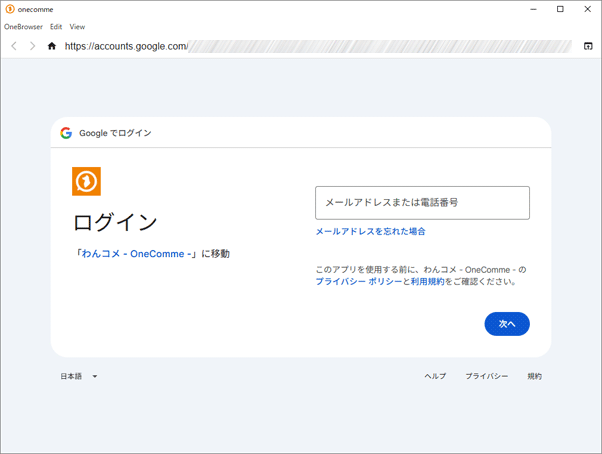Image resolution: width=602 pixels, height=454 pixels.
Task: Open the home page icon
Action: point(52,46)
